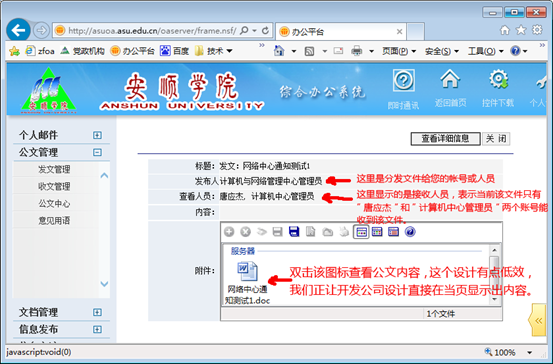The height and width of the screenshot is (364, 553).
Task: Click the blue floppy save-all icon
Action: point(294,232)
